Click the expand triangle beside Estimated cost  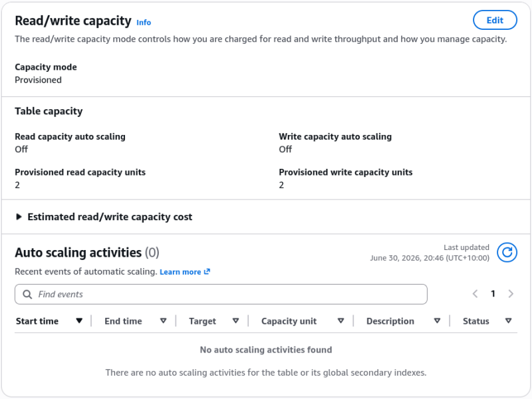pyautogui.click(x=19, y=217)
